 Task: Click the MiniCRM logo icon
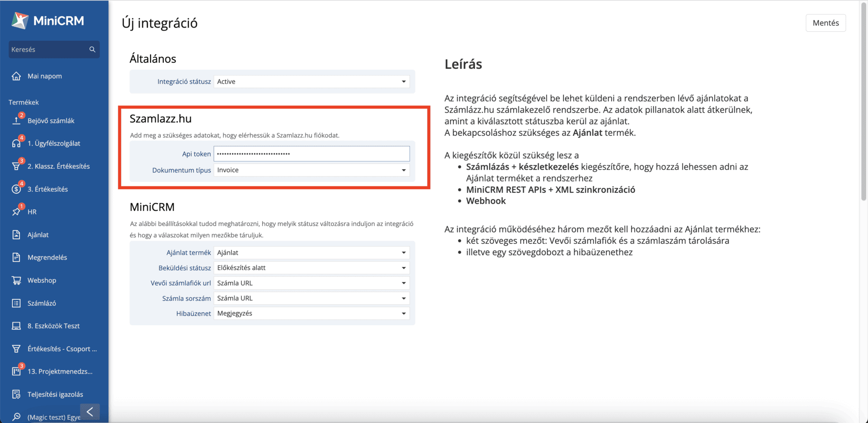click(20, 20)
